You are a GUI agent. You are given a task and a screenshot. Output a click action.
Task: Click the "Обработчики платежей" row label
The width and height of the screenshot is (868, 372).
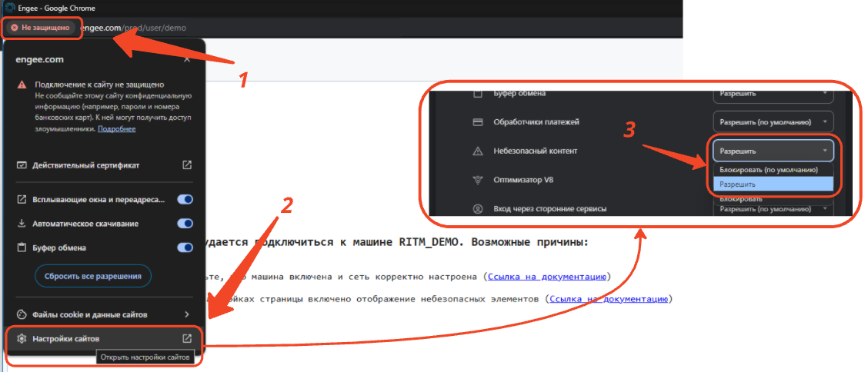click(x=536, y=121)
